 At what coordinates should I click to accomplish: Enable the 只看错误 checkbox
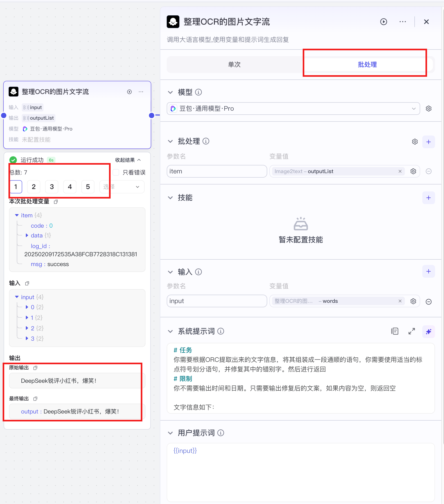coord(116,172)
